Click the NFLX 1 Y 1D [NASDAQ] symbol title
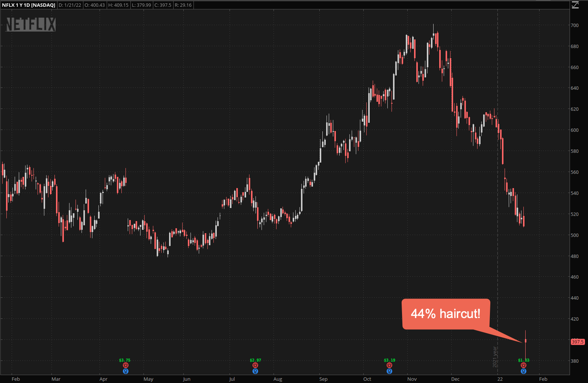588x383 pixels. [x=29, y=5]
